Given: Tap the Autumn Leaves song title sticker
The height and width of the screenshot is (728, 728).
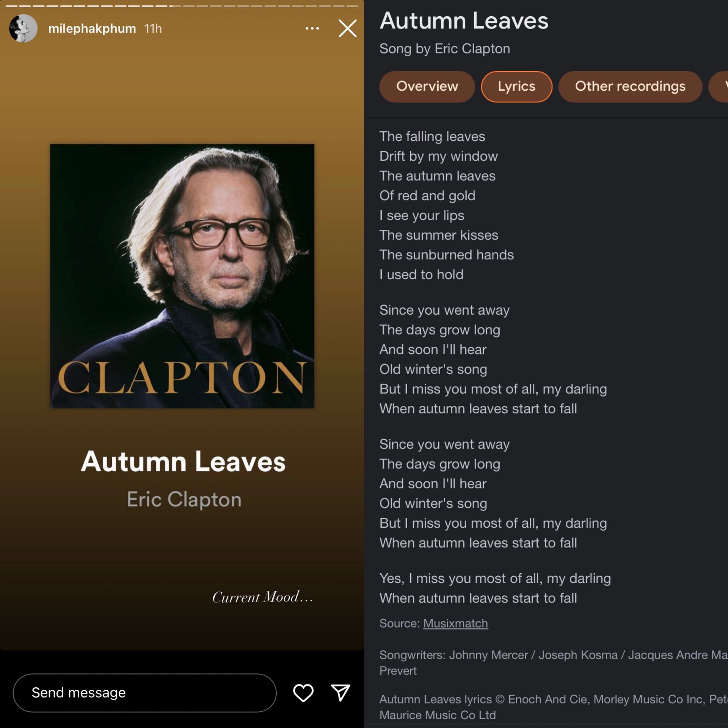Looking at the screenshot, I should [183, 461].
